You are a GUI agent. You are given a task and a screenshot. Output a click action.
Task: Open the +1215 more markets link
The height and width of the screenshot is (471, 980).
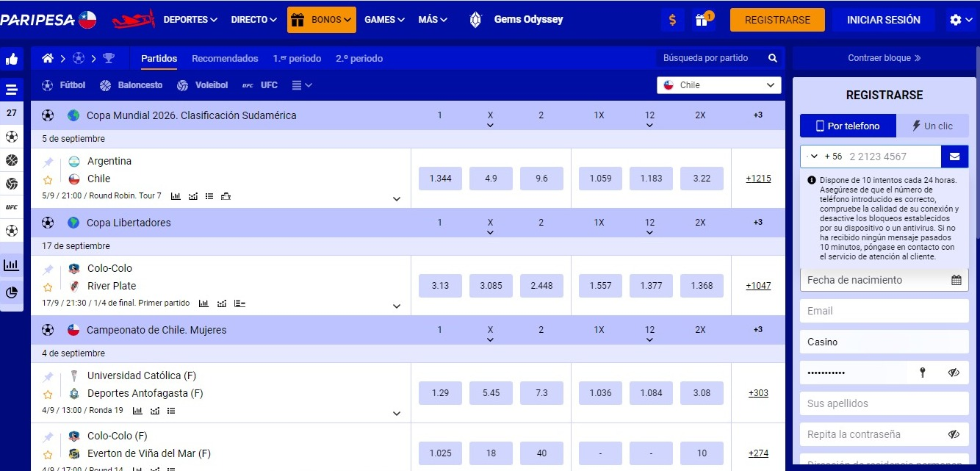(x=758, y=179)
